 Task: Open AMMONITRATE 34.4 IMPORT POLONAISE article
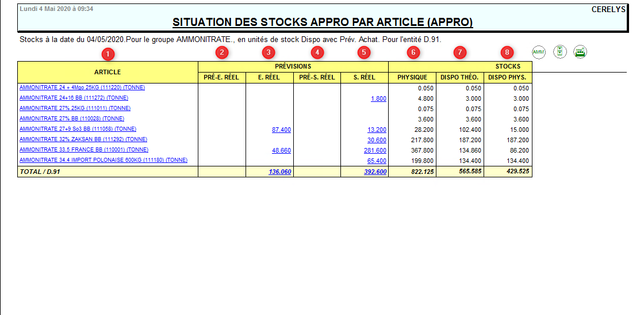[x=103, y=160]
